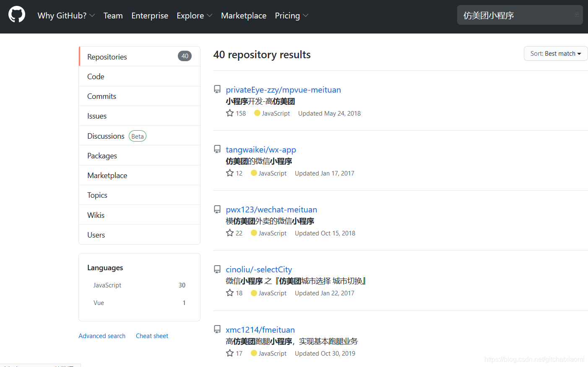
Task: Select the Commits results filter
Action: [x=139, y=96]
